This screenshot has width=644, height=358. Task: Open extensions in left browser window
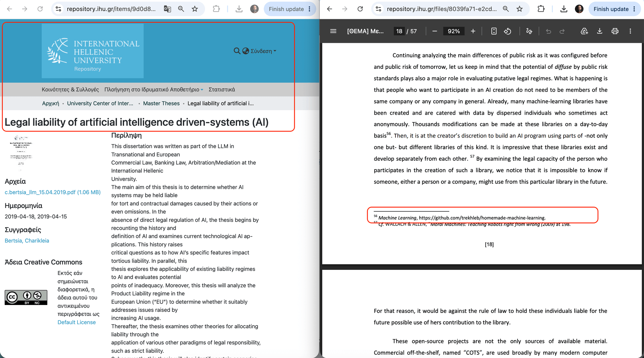pos(216,9)
